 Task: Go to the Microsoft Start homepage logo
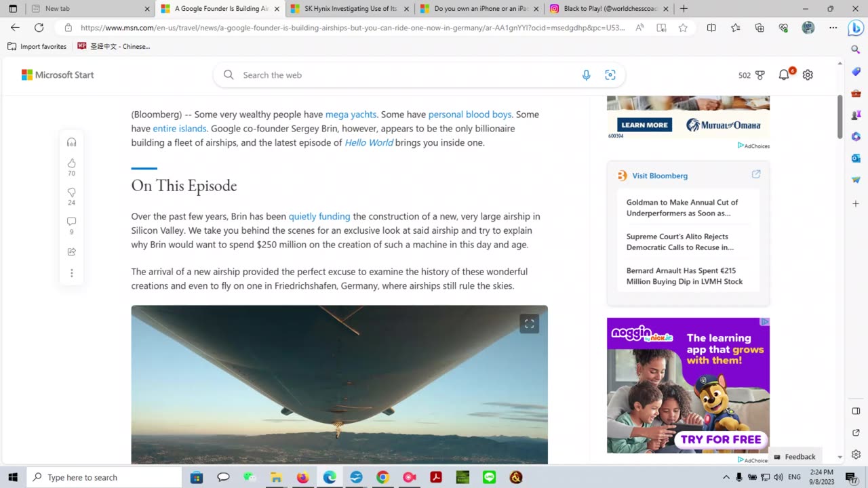(x=58, y=75)
